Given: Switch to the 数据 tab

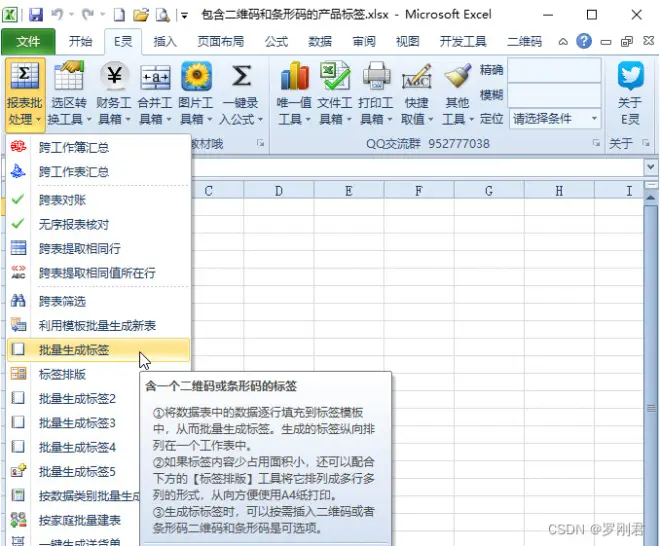Looking at the screenshot, I should (x=320, y=41).
